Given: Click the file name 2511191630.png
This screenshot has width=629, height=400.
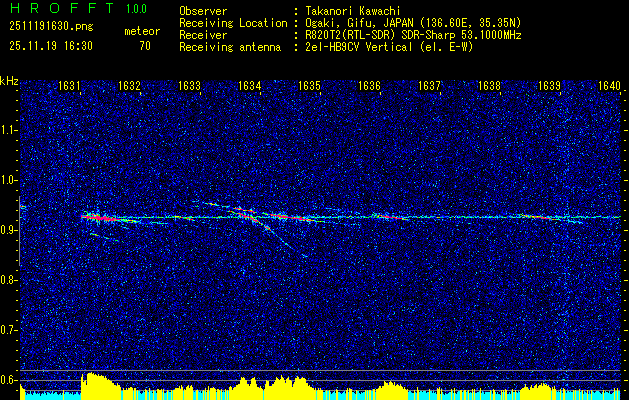Looking at the screenshot, I should point(51,26).
